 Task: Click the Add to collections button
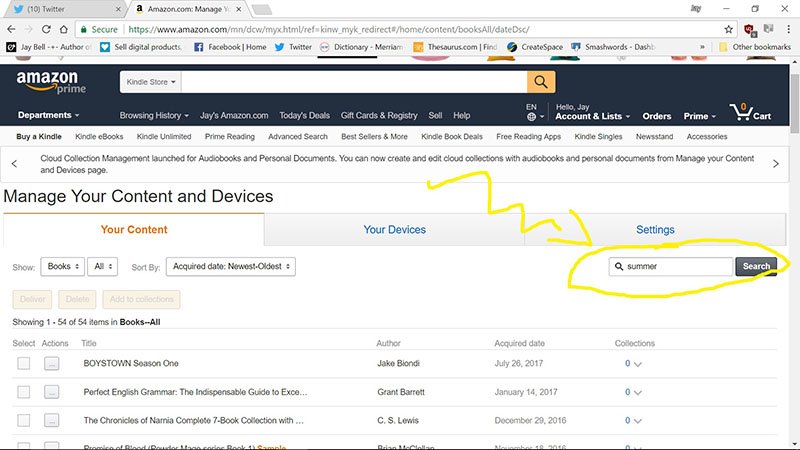click(141, 299)
